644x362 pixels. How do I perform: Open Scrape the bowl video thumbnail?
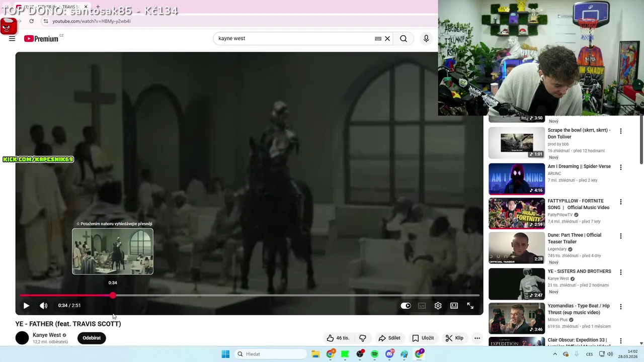point(517,143)
